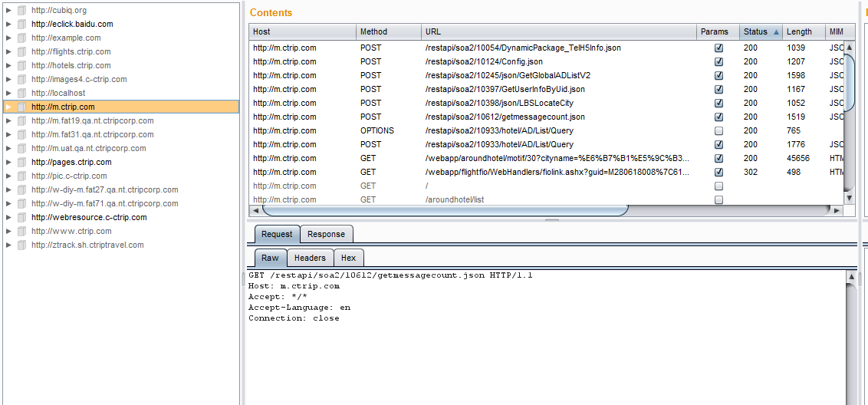Expand the http://www.ctrip.com tree node

[9, 232]
